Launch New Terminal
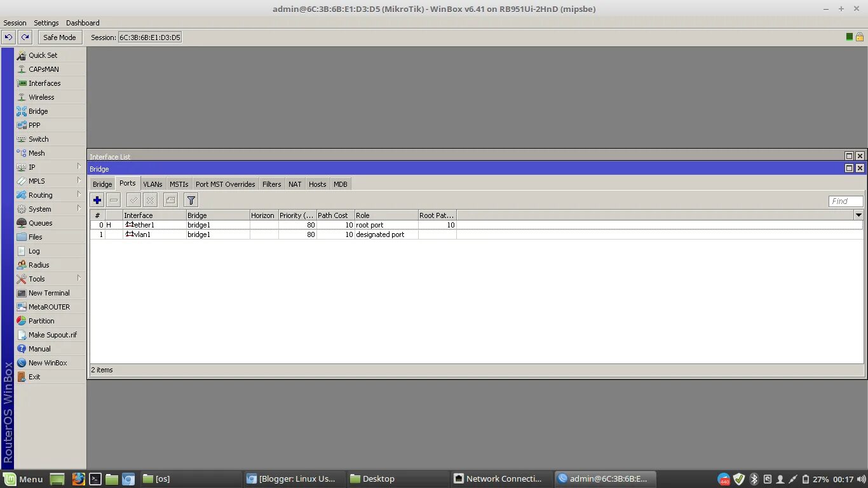The width and height of the screenshot is (868, 488). (x=50, y=293)
